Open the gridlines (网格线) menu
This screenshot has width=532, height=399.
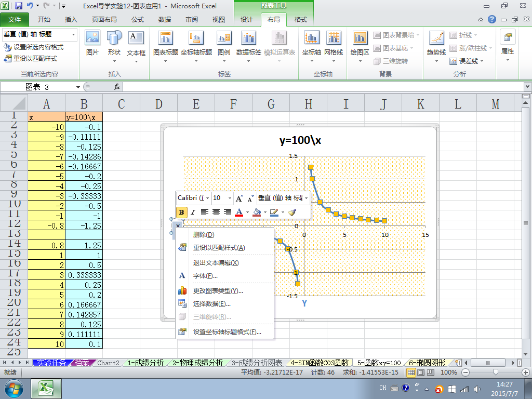tap(334, 46)
